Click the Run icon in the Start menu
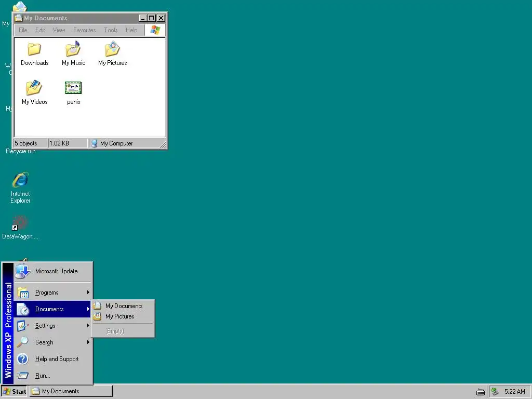532x399 pixels. [x=23, y=376]
